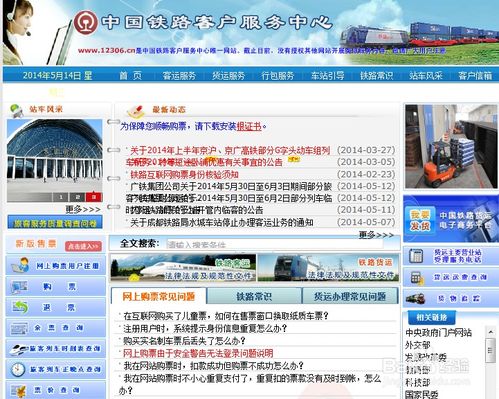Screen dimensions: 499x399
Task: Open 客户信箱 in the navigation bar
Action: [x=475, y=76]
